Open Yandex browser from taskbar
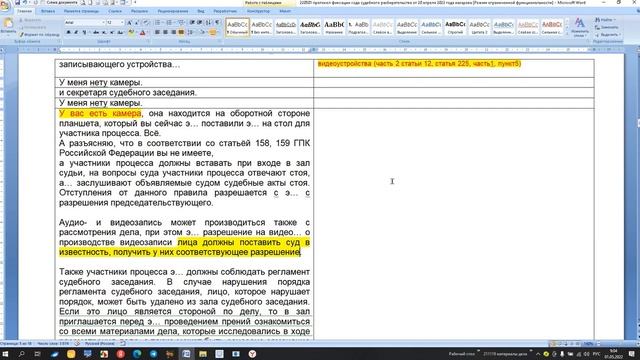 click(x=253, y=354)
